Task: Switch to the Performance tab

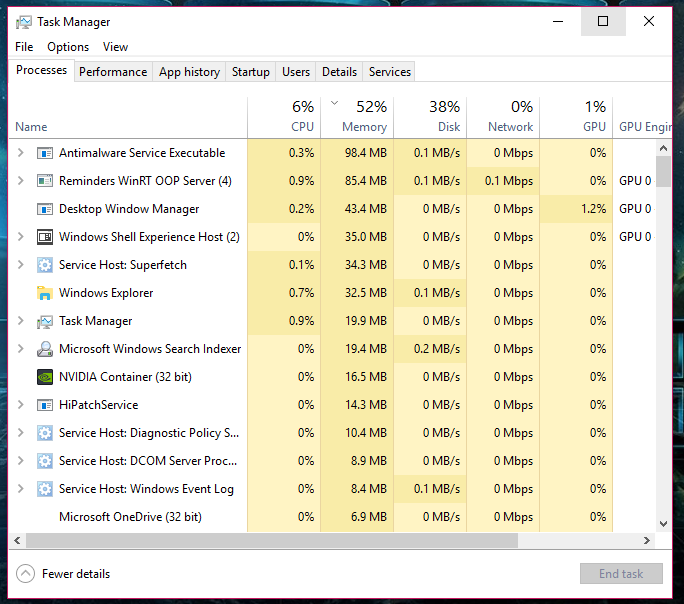Action: pyautogui.click(x=113, y=72)
